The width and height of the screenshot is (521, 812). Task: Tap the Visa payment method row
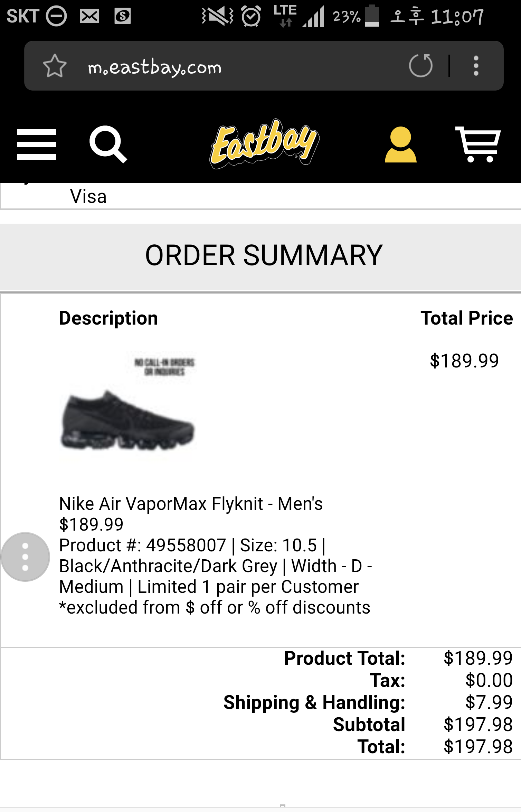click(88, 196)
